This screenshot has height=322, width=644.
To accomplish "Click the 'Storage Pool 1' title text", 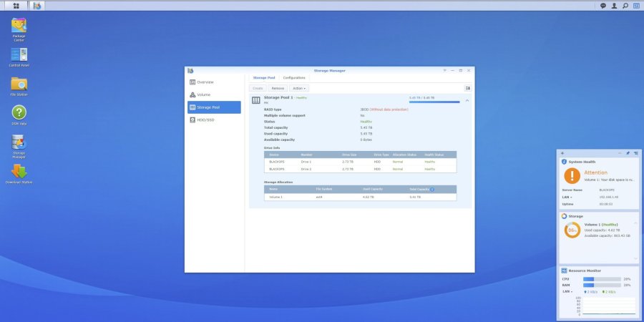I will [x=278, y=98].
